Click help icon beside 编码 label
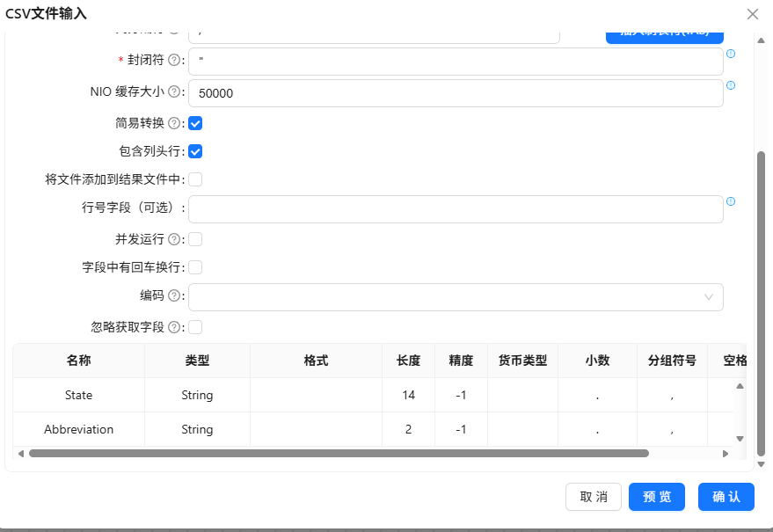This screenshot has width=773, height=532. [174, 295]
